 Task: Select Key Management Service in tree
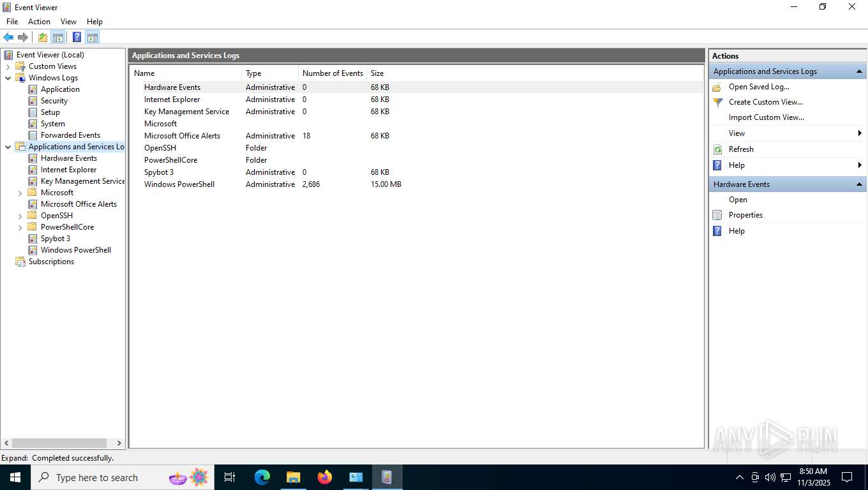(x=82, y=181)
